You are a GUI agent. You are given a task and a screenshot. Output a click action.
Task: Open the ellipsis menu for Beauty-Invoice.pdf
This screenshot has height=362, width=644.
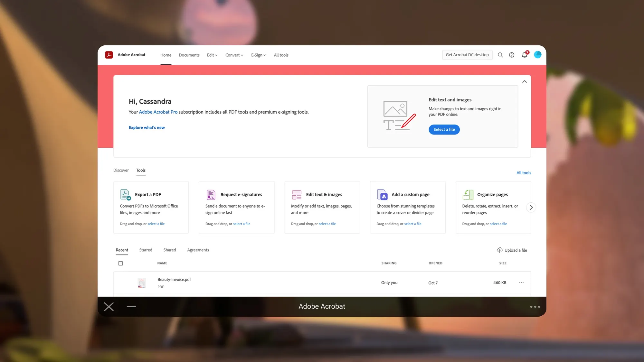tap(521, 283)
